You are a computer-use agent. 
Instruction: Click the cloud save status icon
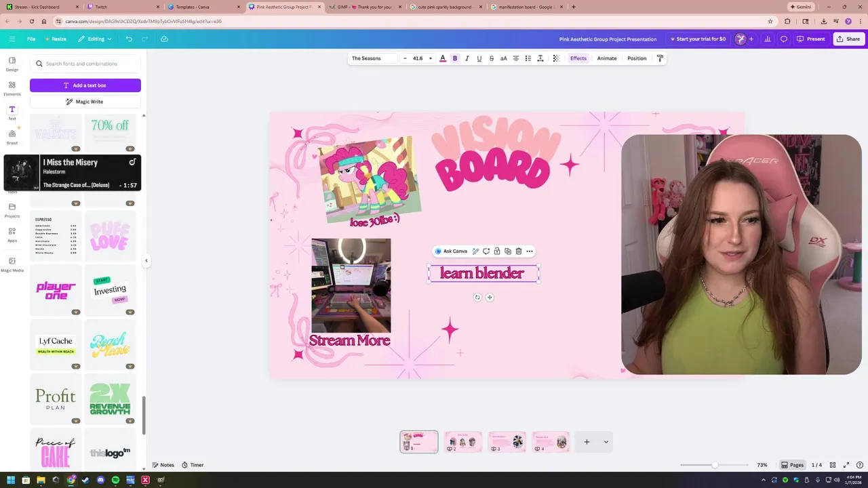coord(164,39)
